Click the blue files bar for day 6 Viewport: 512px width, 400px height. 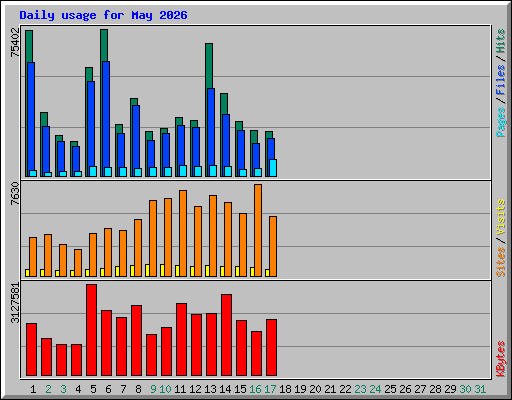[106, 113]
